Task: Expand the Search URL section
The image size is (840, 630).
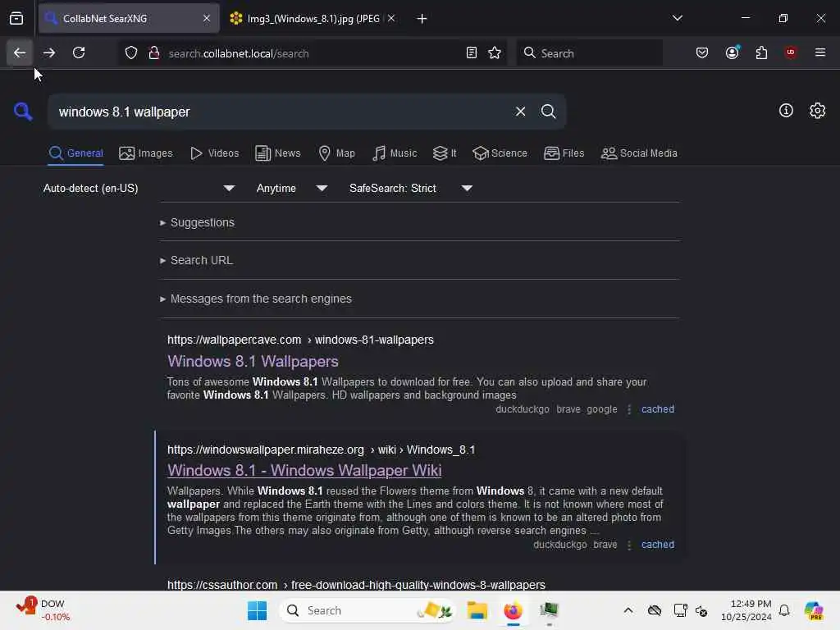Action: (x=197, y=260)
